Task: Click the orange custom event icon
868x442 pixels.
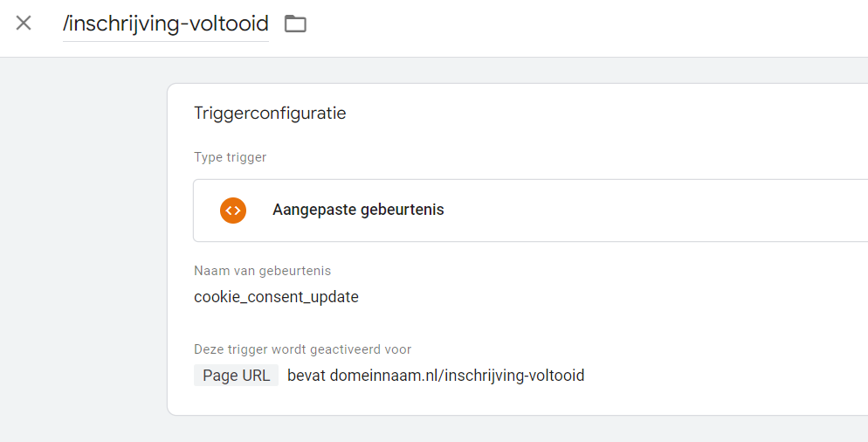Action: 233,211
